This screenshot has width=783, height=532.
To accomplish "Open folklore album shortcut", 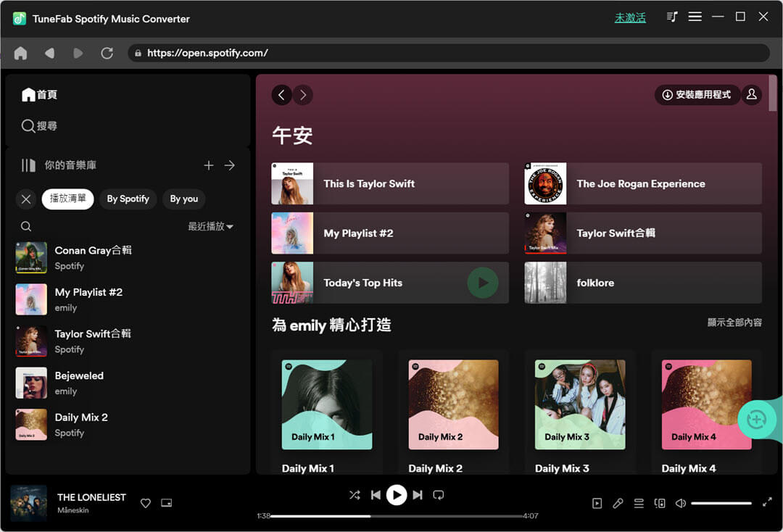I will (x=643, y=283).
